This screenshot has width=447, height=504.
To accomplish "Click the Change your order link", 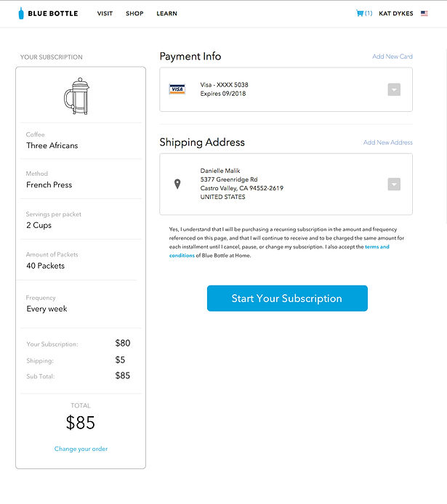I will (81, 449).
